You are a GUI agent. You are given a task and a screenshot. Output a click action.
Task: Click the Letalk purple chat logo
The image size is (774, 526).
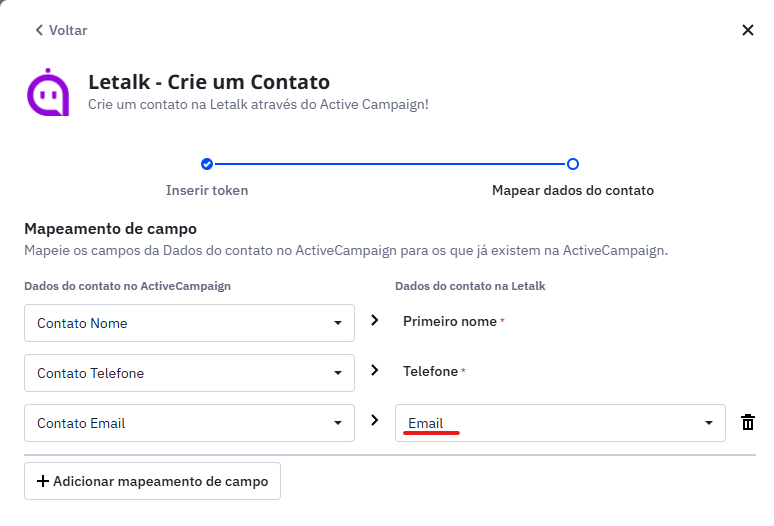tap(48, 92)
